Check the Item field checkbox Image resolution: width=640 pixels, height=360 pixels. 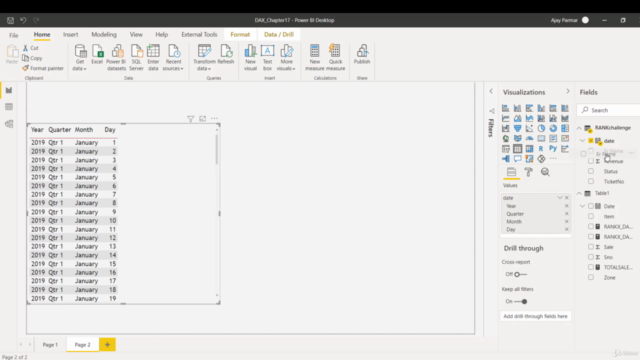tap(591, 216)
